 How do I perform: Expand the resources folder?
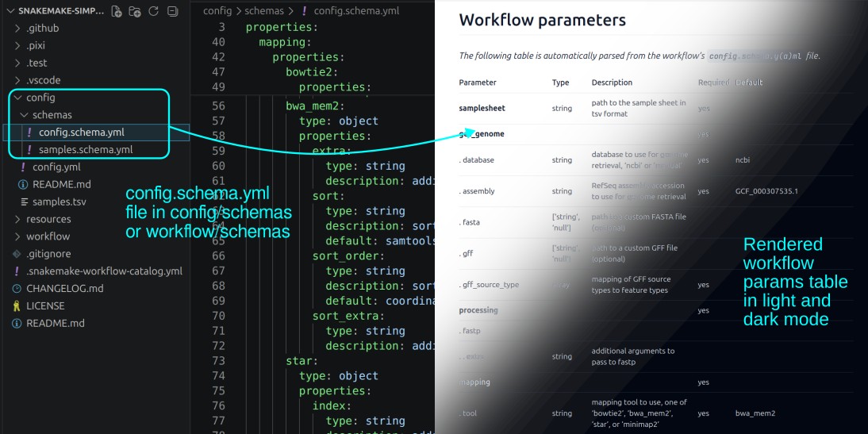point(48,219)
